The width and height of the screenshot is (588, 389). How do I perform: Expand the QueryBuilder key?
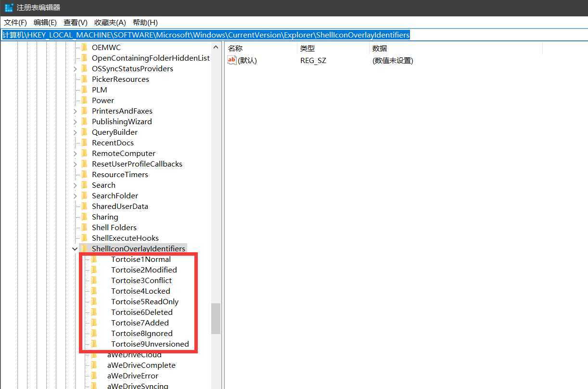[x=75, y=132]
